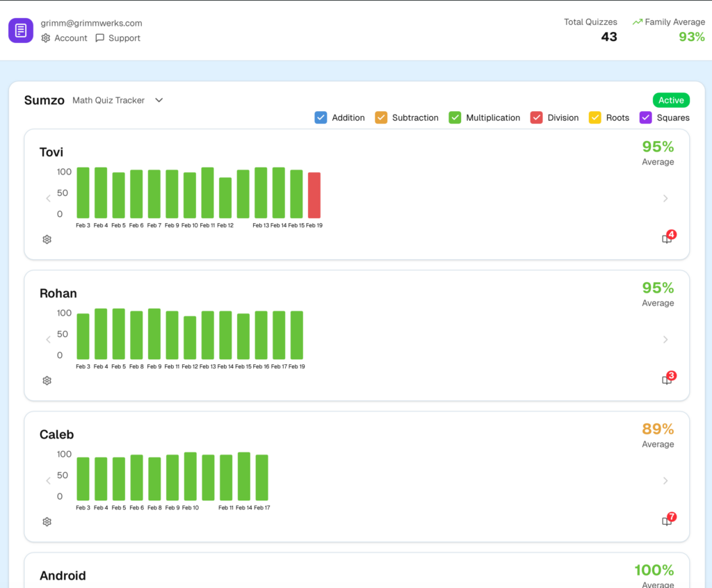Open Rohan's review book icon with 3 badge
The height and width of the screenshot is (588, 712).
(x=667, y=380)
